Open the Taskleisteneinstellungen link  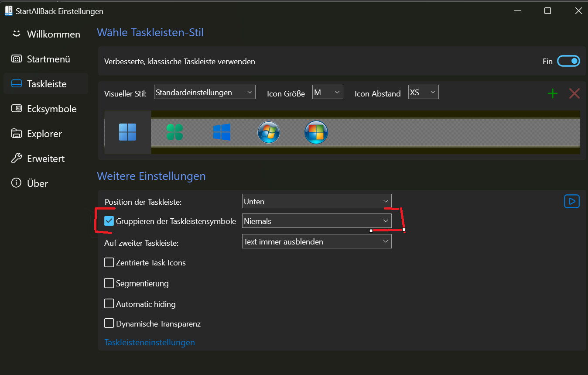pos(150,342)
